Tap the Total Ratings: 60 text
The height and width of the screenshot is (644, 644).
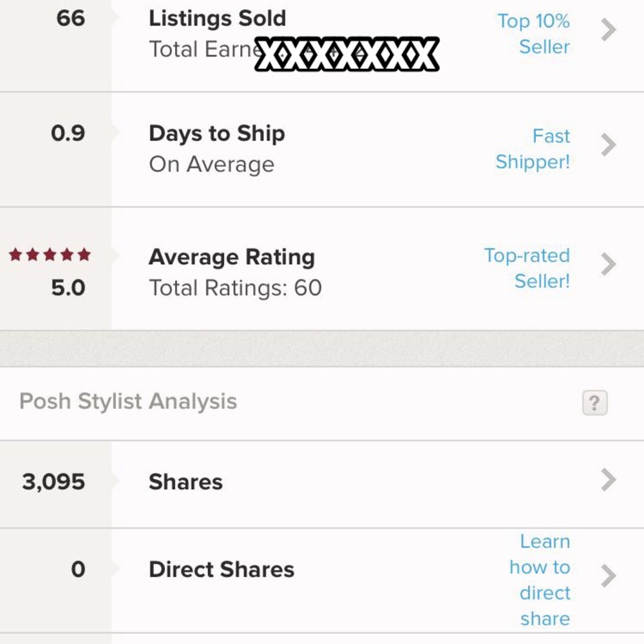pos(235,288)
